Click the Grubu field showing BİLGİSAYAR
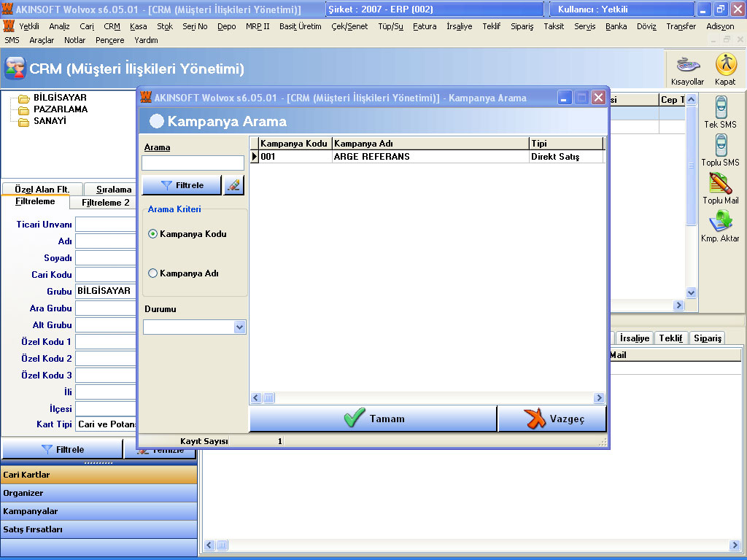 pos(106,291)
